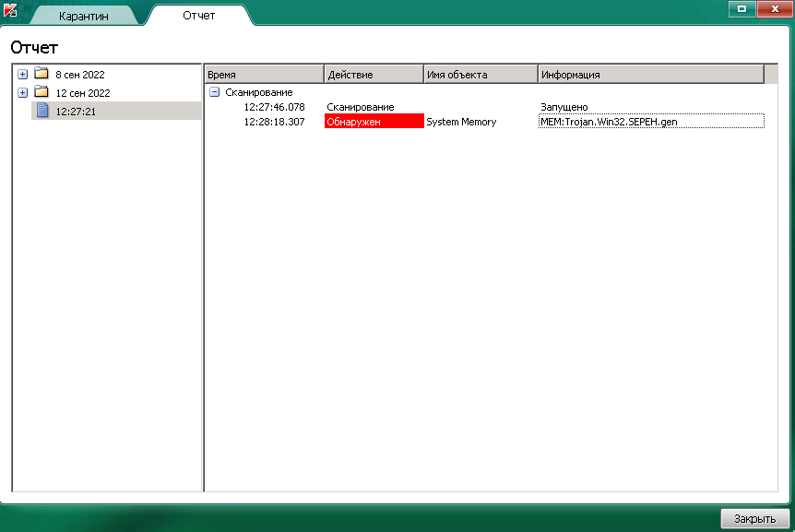Close the window with the X button
The image size is (795, 532).
point(775,8)
